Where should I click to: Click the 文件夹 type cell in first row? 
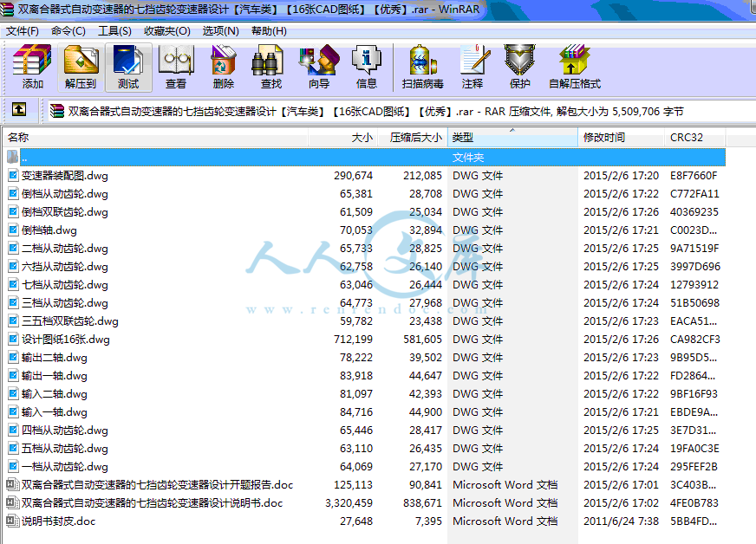468,157
